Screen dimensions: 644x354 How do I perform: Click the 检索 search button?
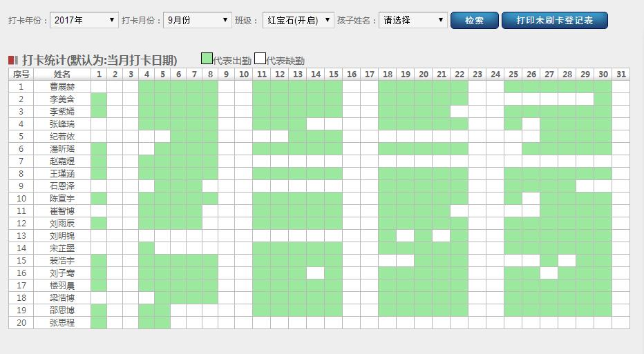[x=475, y=21]
